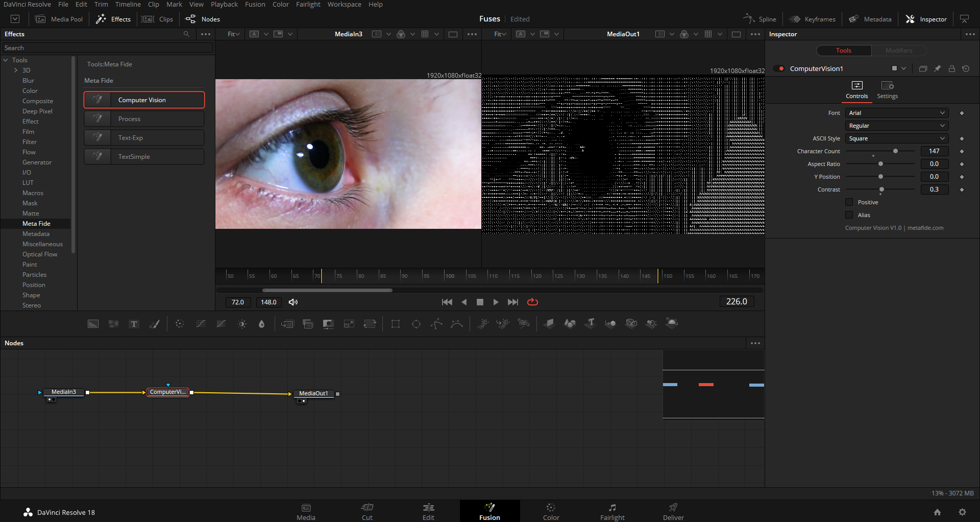
Task: Add a Text 3D tool
Action: (x=590, y=323)
